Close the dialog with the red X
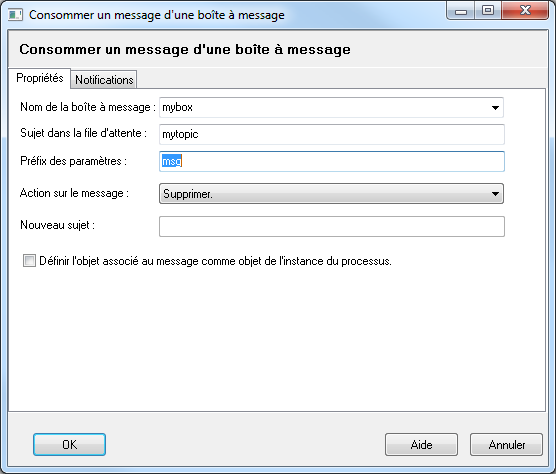Image resolution: width=556 pixels, height=474 pixels. click(526, 10)
